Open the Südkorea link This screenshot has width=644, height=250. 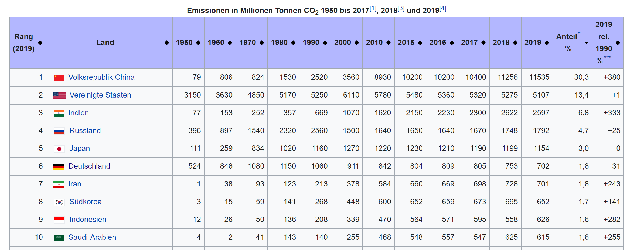click(86, 202)
